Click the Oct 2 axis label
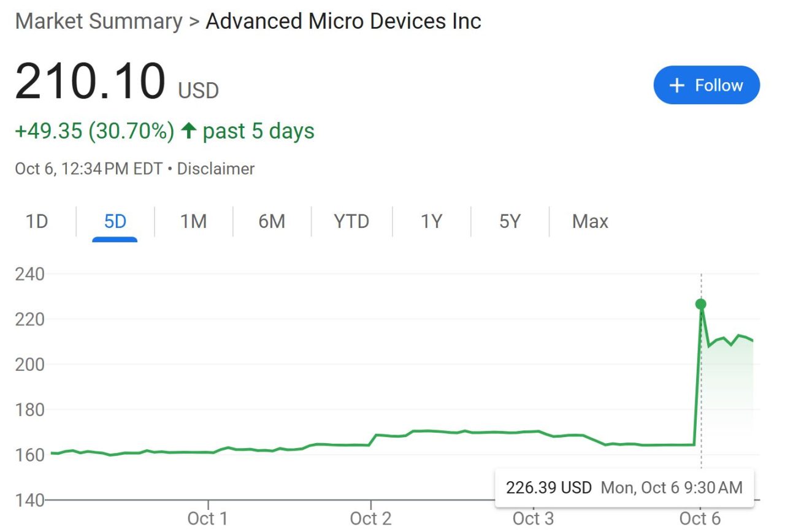 [x=370, y=519]
